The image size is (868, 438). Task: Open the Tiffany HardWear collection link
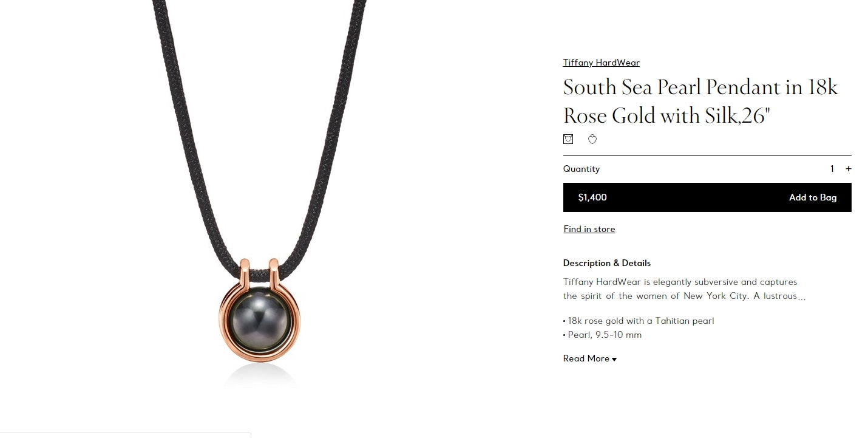[x=602, y=63]
